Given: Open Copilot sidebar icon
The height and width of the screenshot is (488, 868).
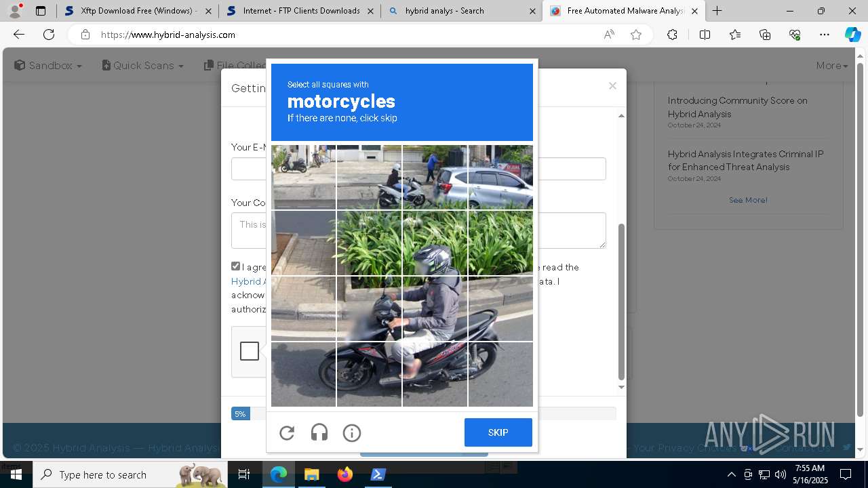Looking at the screenshot, I should (x=852, y=35).
